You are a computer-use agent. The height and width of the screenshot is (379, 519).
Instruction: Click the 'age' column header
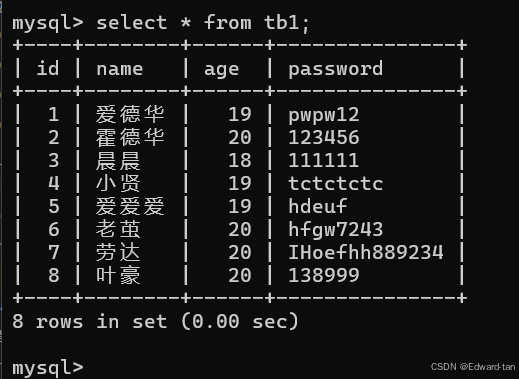[221, 70]
